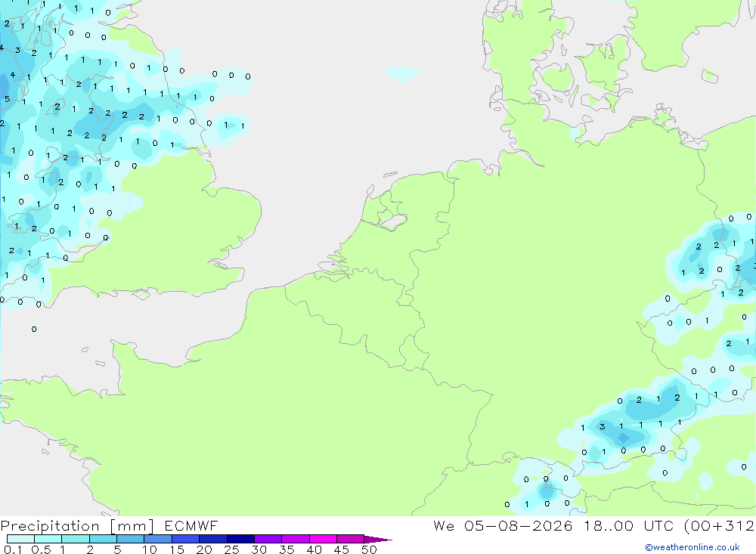Choose the 30–35 mm violet legend swatch
The height and width of the screenshot is (554, 756).
(268, 539)
